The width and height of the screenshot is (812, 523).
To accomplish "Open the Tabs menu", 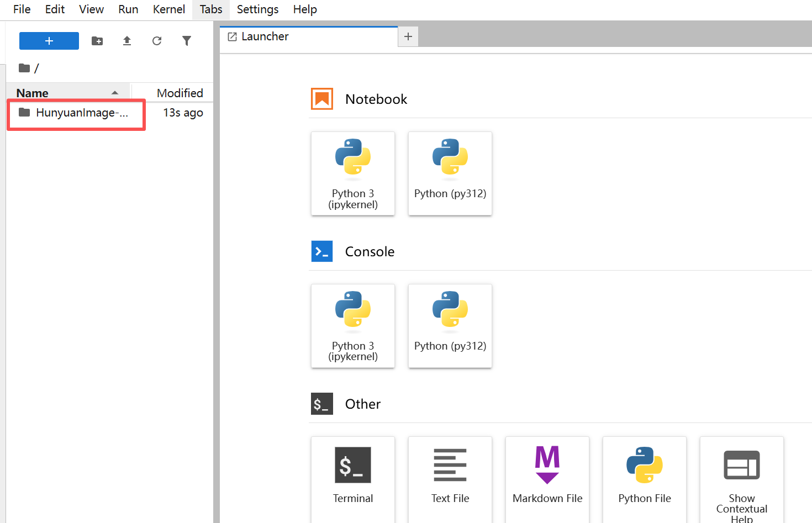I will click(211, 9).
